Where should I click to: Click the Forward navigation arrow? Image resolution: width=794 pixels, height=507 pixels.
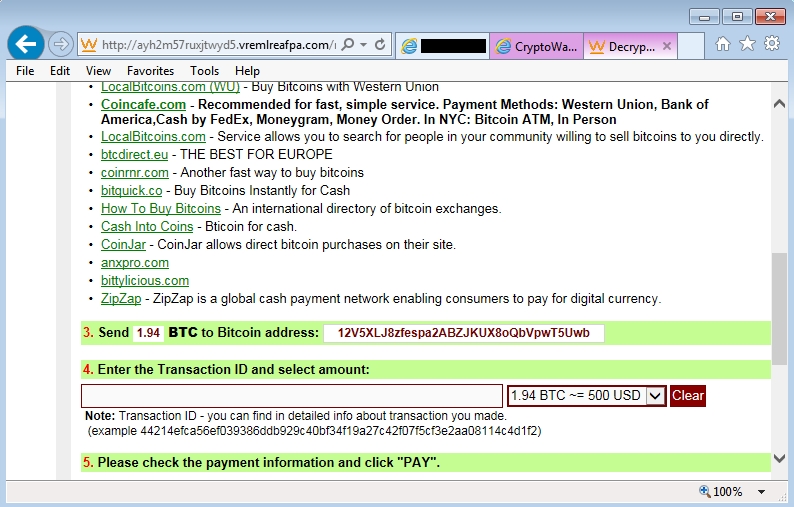(x=60, y=45)
